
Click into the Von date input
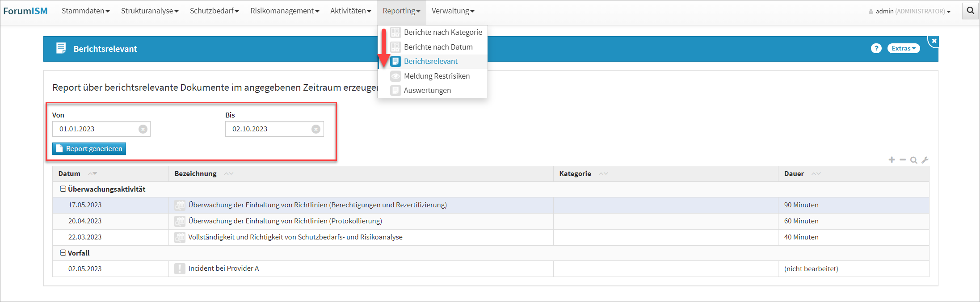pos(96,129)
